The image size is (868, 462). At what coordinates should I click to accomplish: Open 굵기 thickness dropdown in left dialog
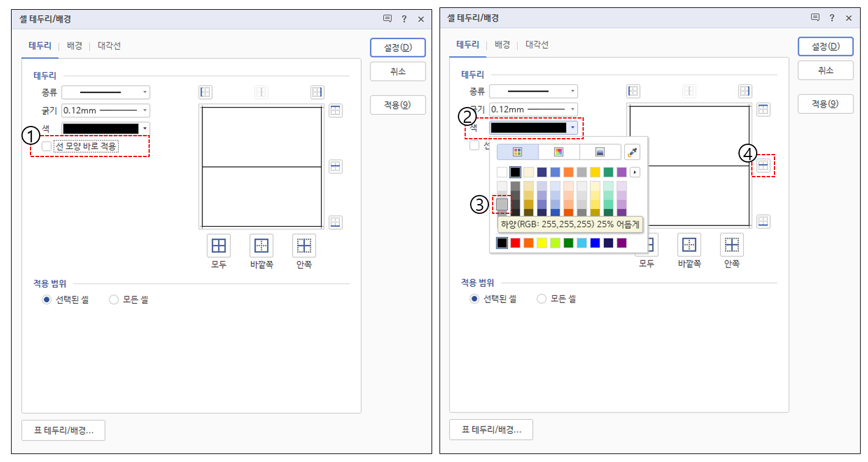point(106,110)
